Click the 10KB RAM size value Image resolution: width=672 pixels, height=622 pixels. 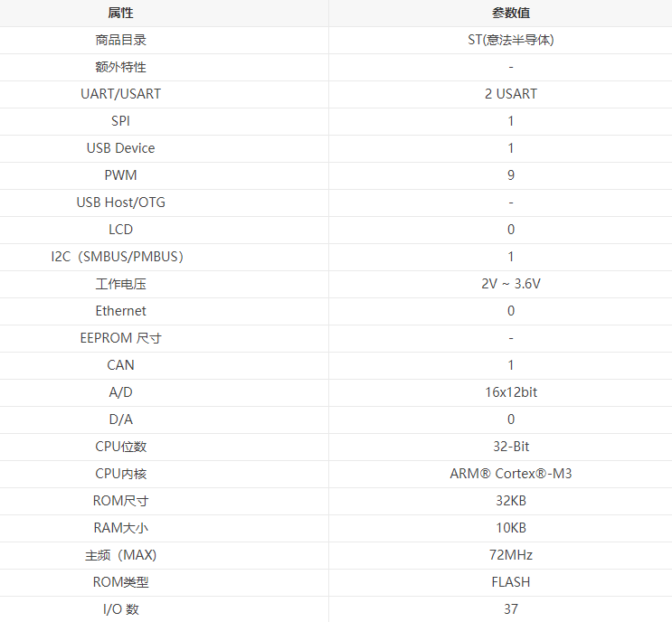tap(510, 528)
